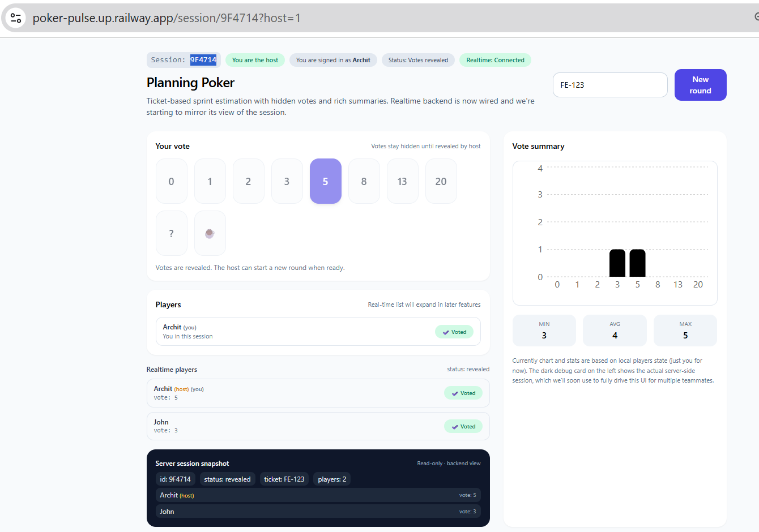Viewport: 759px width, 532px height.
Task: Click 'You are signed in as Archit' badge
Action: [x=333, y=60]
